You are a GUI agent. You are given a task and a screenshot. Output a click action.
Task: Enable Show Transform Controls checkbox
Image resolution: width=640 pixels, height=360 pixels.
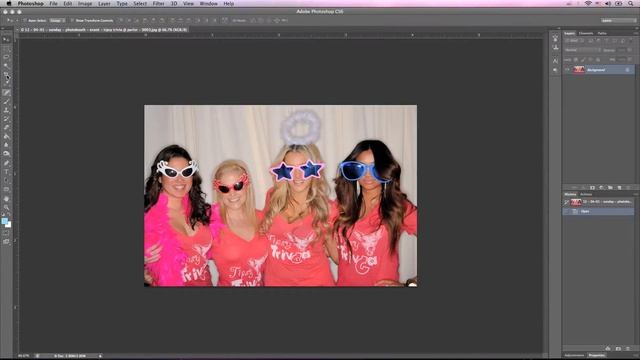click(72, 20)
